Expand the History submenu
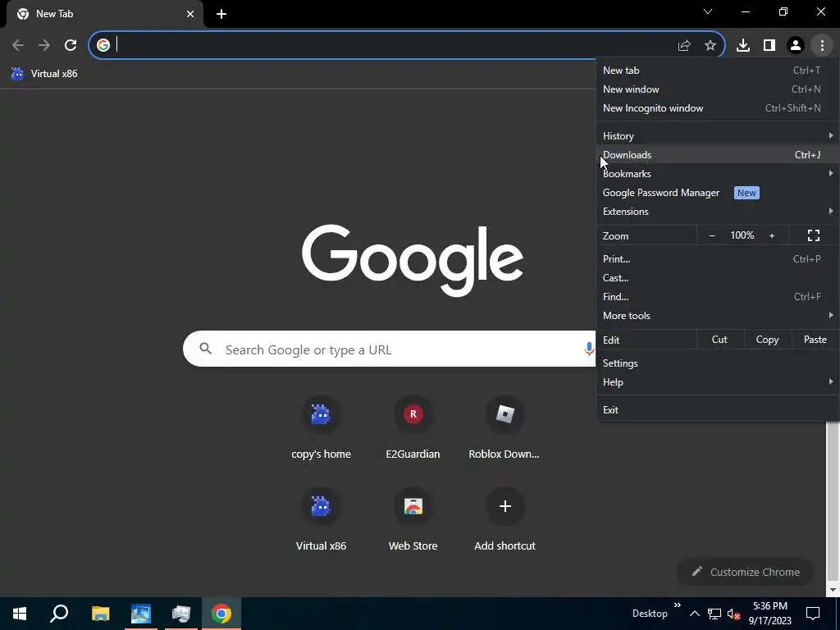 tap(718, 136)
